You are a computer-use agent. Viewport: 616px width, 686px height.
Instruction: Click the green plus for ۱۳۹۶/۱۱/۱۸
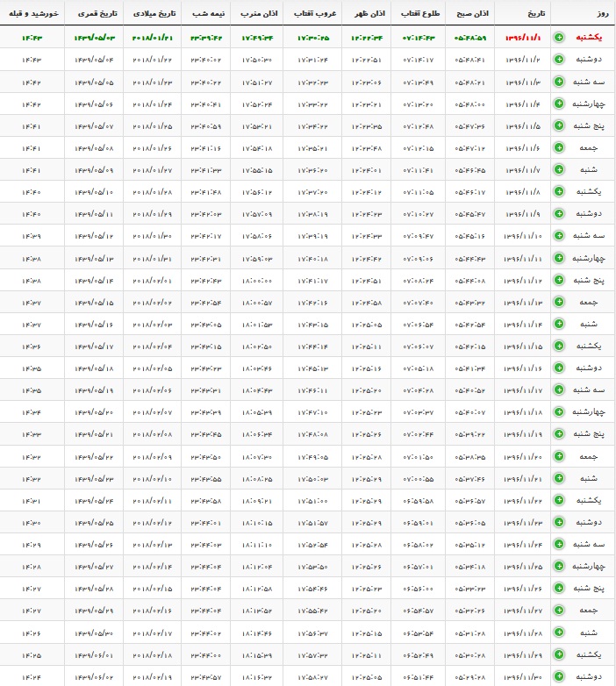pos(559,411)
